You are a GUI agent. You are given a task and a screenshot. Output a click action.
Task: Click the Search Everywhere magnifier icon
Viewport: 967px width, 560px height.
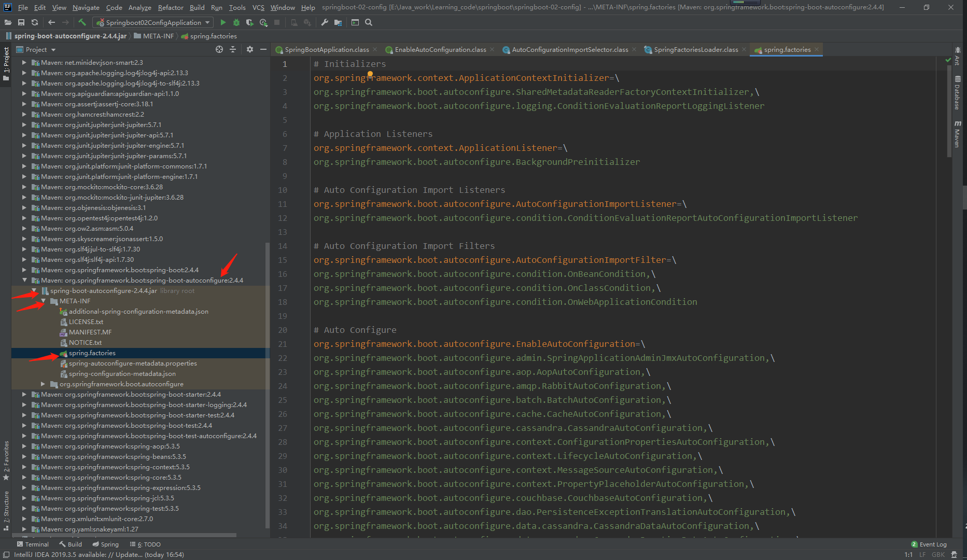(x=369, y=22)
